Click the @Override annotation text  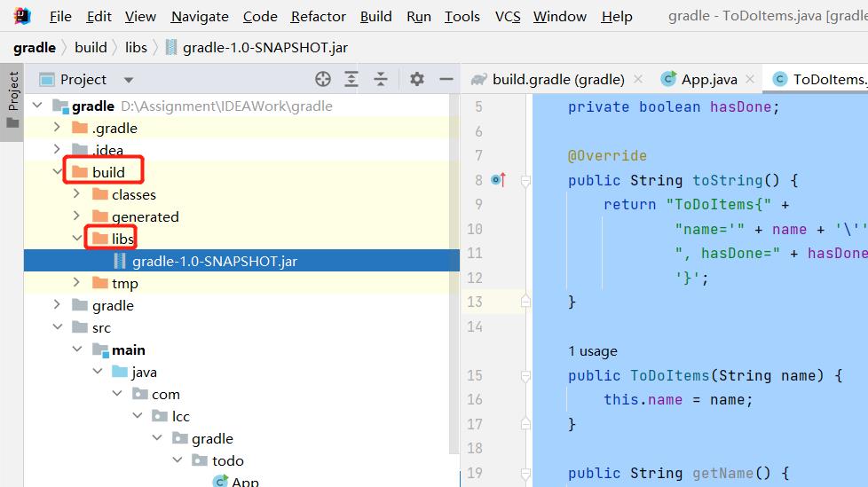pyautogui.click(x=607, y=155)
